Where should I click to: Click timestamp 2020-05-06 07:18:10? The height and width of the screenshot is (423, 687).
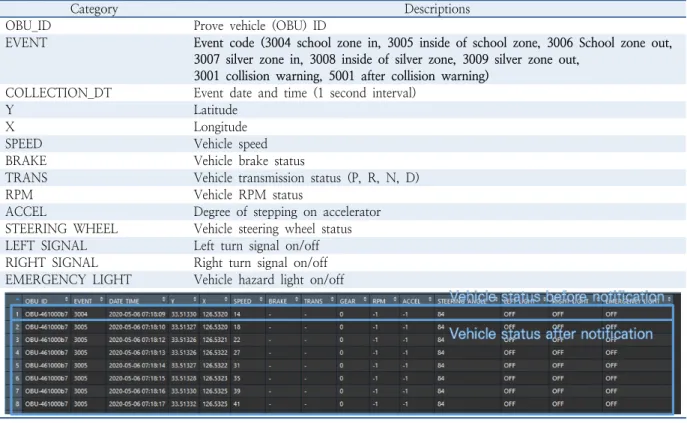pyautogui.click(x=137, y=327)
